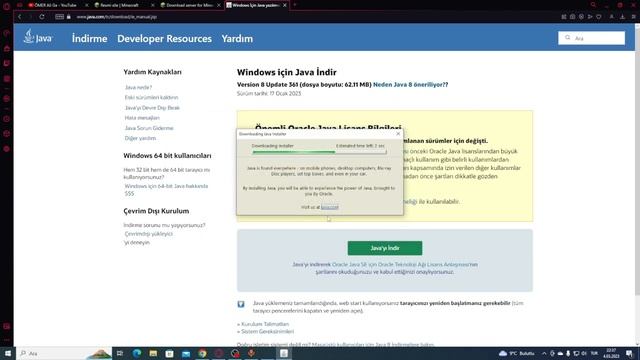The image size is (640, 360).
Task: Open the snapshot camera icon in toolbar
Action: [x=573, y=17]
